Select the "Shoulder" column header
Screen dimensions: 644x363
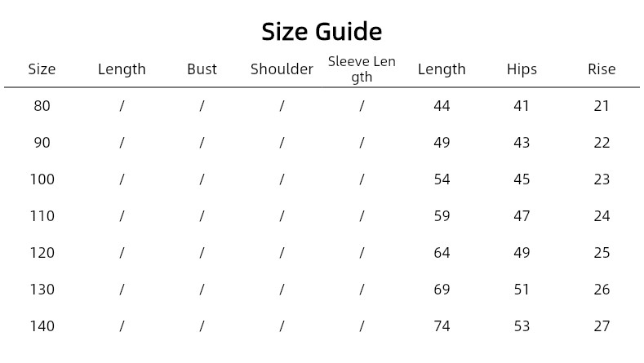coord(282,69)
